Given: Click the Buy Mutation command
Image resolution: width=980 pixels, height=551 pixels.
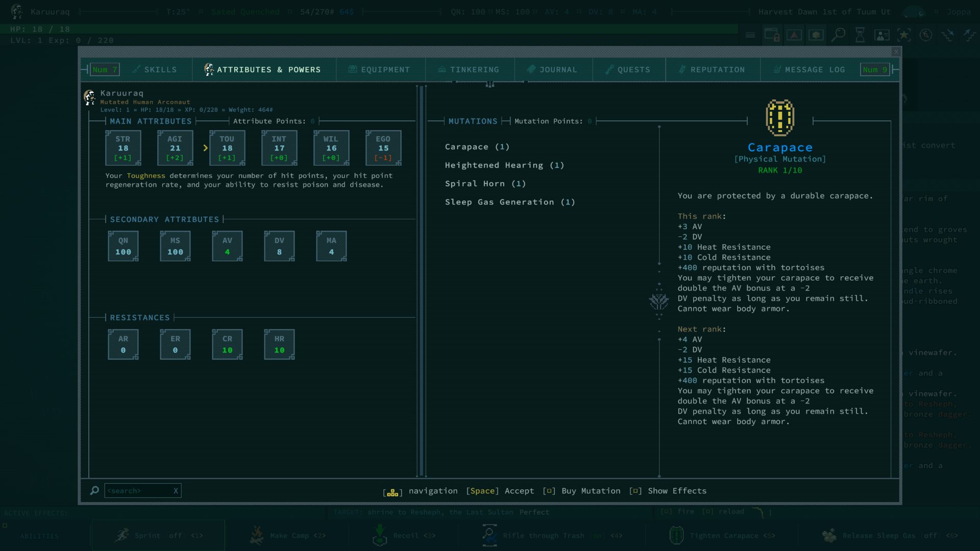Looking at the screenshot, I should tap(590, 491).
